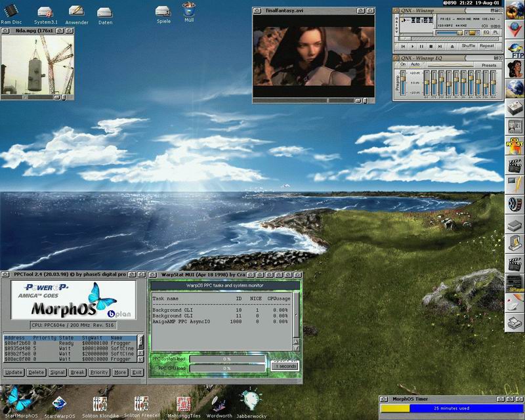
Task: Cycle the WarpStat update delay '1 seconds' gadget
Action: (x=285, y=366)
